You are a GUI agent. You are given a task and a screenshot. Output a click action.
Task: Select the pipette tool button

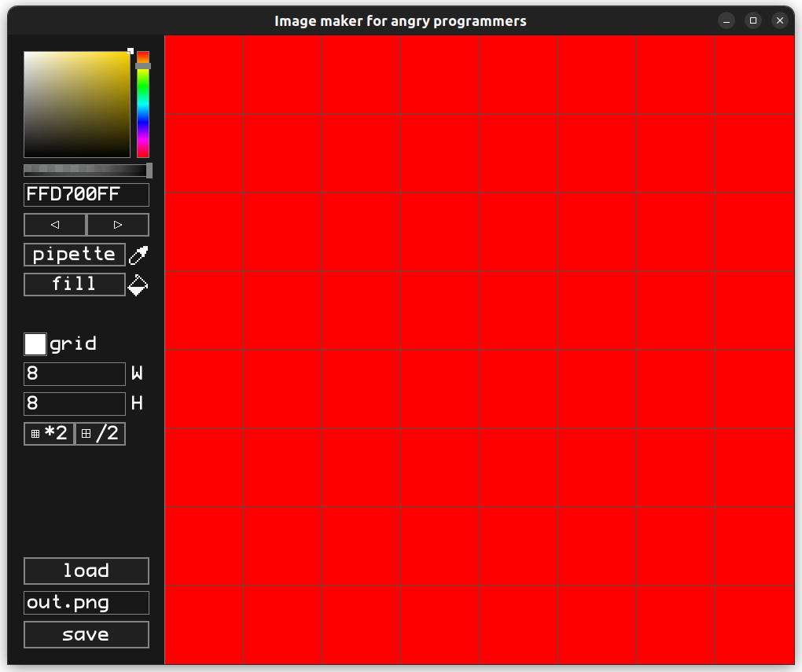click(x=75, y=255)
